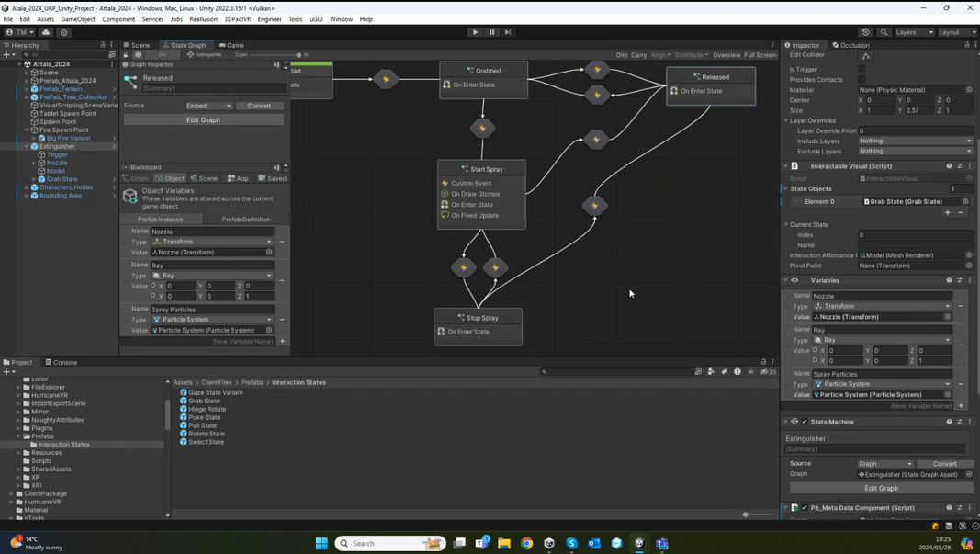Click Edit Graph in Graph Inspector

click(203, 119)
